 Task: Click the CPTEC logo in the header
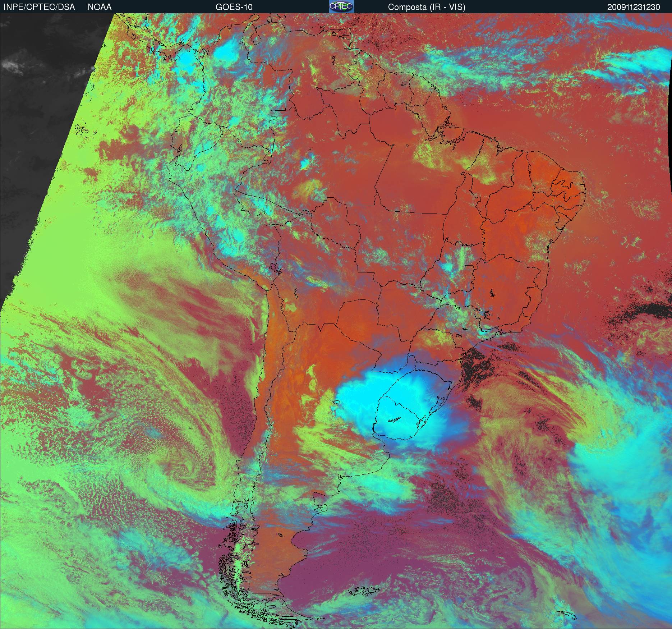point(341,6)
